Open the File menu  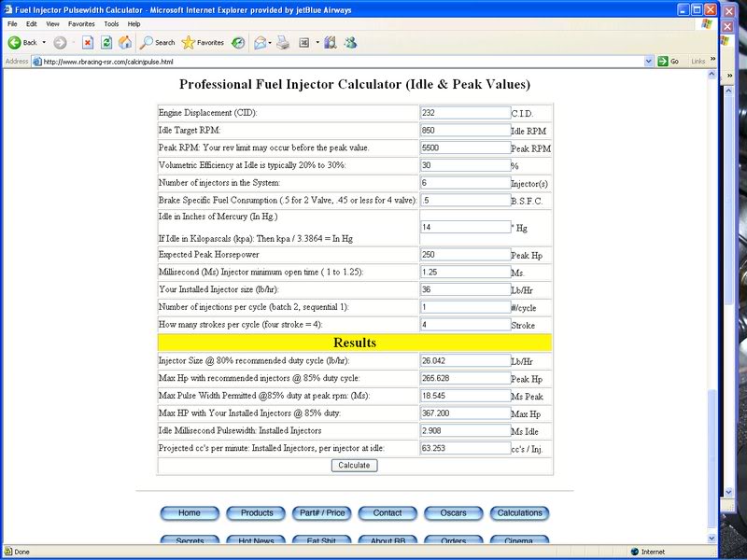(12, 24)
